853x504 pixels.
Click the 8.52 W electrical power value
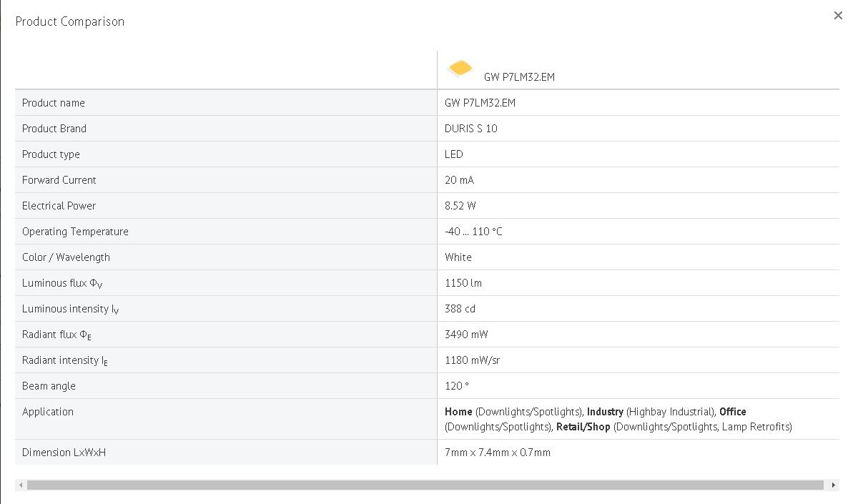tap(460, 205)
